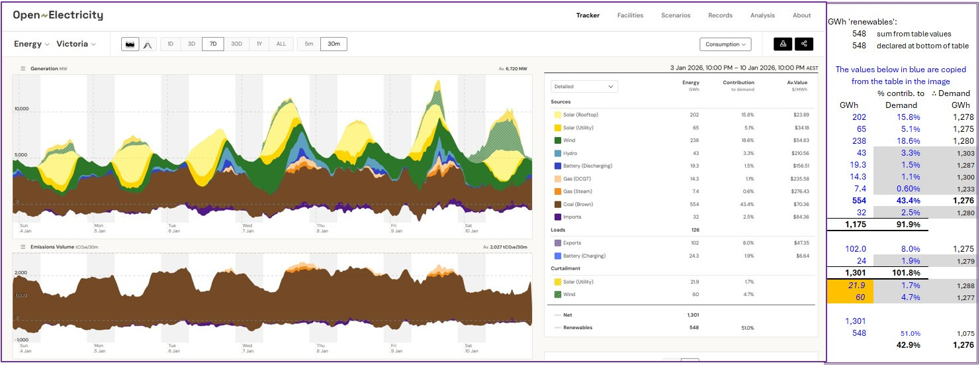Select the 1Y time range

[259, 44]
